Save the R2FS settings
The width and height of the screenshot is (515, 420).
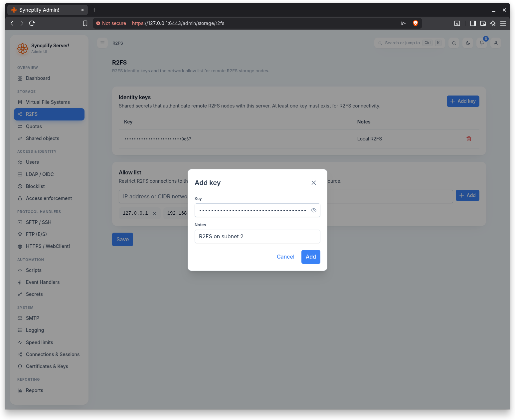[x=122, y=239]
